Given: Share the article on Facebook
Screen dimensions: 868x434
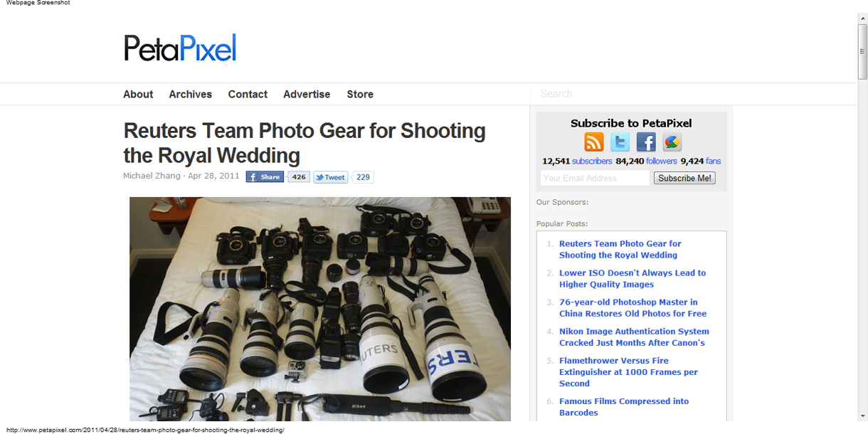Looking at the screenshot, I should click(265, 177).
